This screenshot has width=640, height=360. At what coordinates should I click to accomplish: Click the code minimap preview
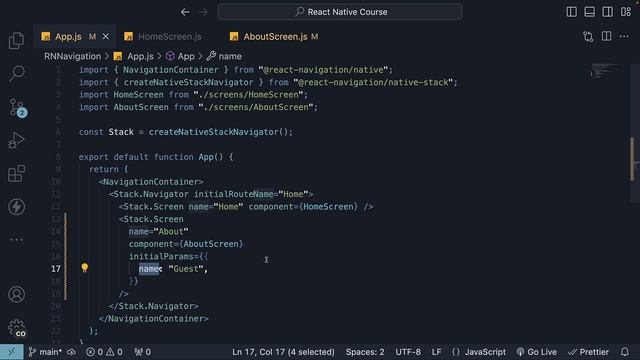(x=604, y=70)
